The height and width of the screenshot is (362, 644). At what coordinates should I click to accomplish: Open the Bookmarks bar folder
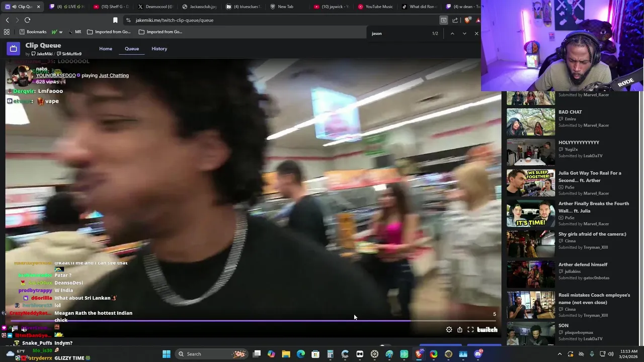click(33, 32)
